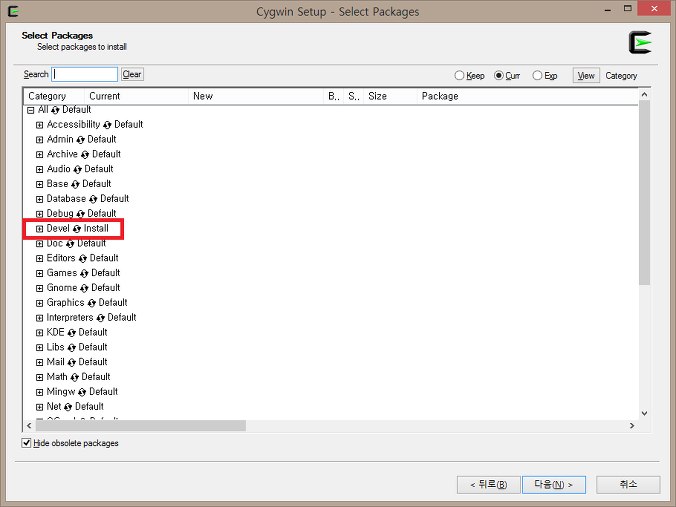Click the vertical scrollbar thumb

coord(644,193)
